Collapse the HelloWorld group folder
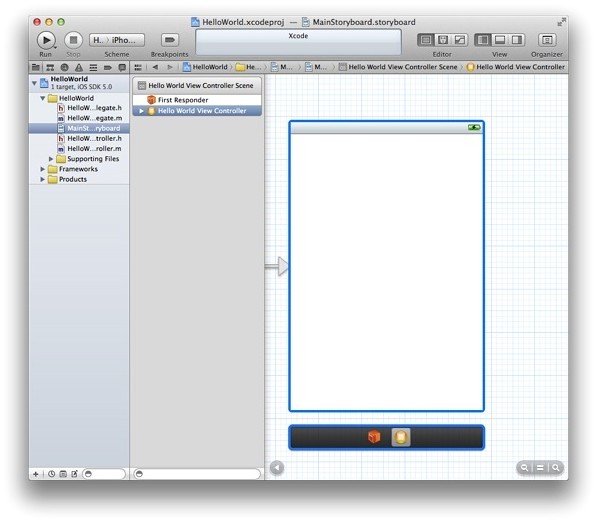597x522 pixels. tap(43, 98)
